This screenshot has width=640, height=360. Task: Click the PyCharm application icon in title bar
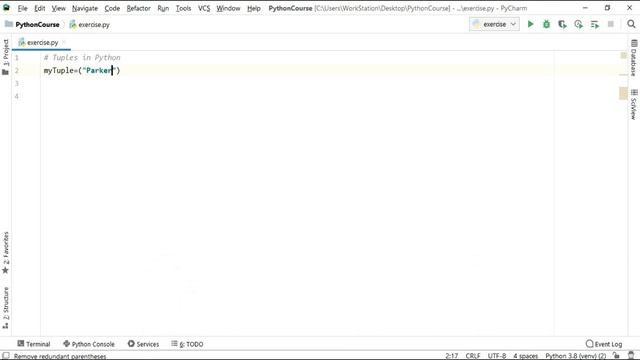pyautogui.click(x=6, y=8)
